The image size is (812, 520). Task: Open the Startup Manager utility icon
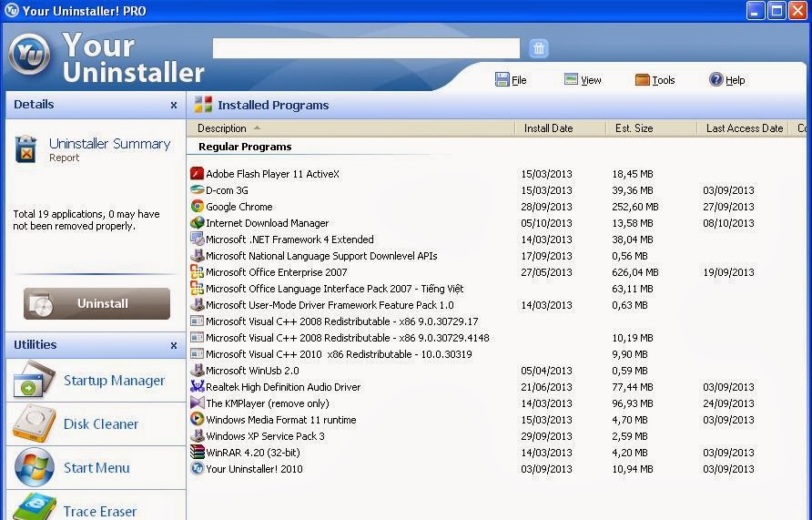click(33, 379)
